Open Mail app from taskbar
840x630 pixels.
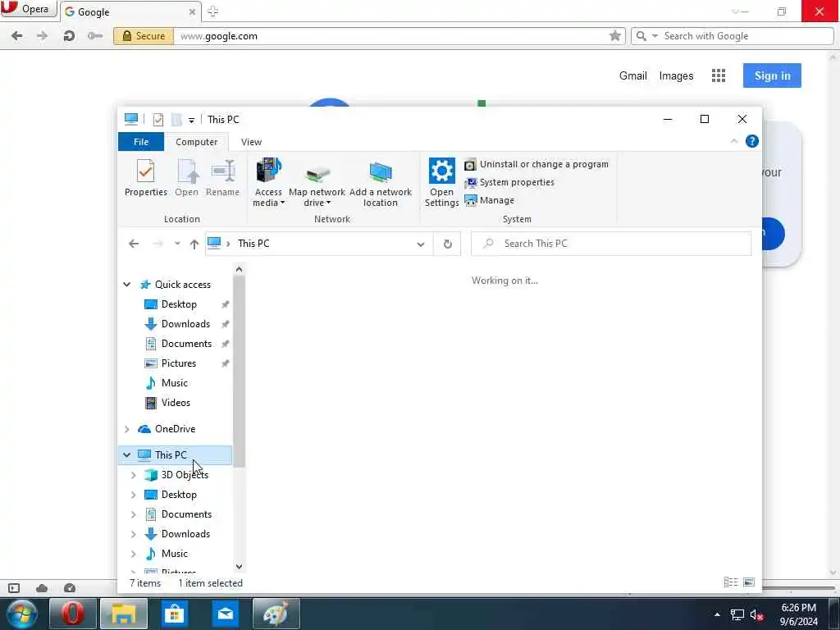coord(225,614)
